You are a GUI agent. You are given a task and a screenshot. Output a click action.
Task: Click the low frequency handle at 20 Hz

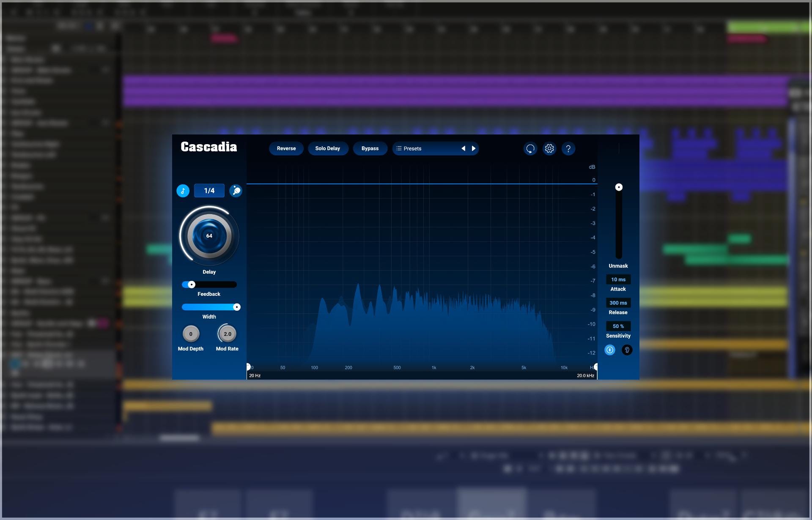point(248,367)
